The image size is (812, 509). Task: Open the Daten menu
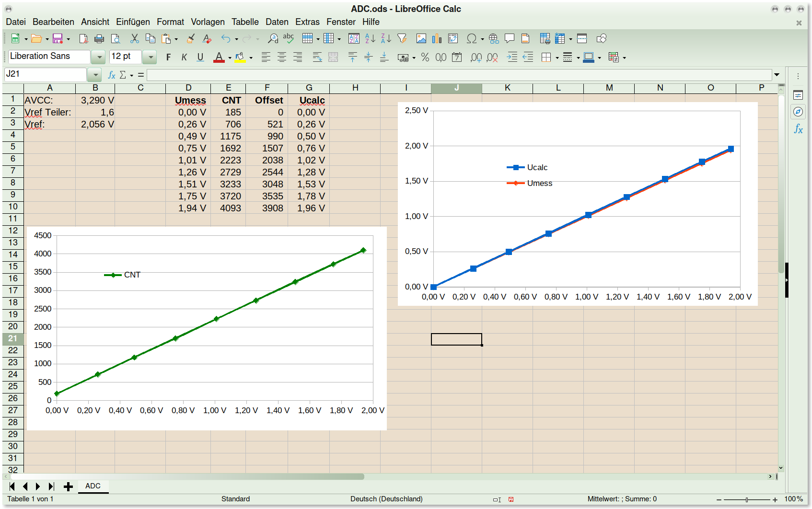[277, 22]
